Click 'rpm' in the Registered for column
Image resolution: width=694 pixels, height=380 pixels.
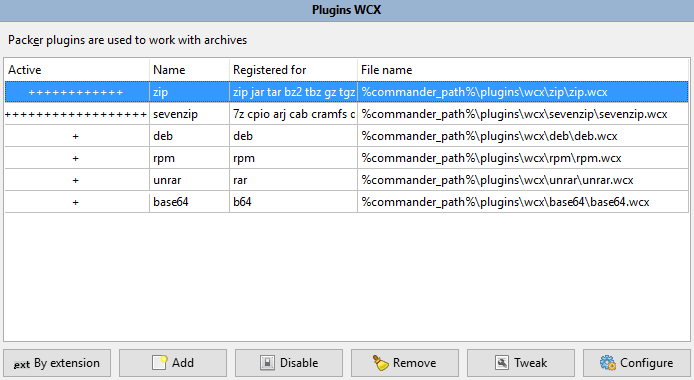pos(293,158)
